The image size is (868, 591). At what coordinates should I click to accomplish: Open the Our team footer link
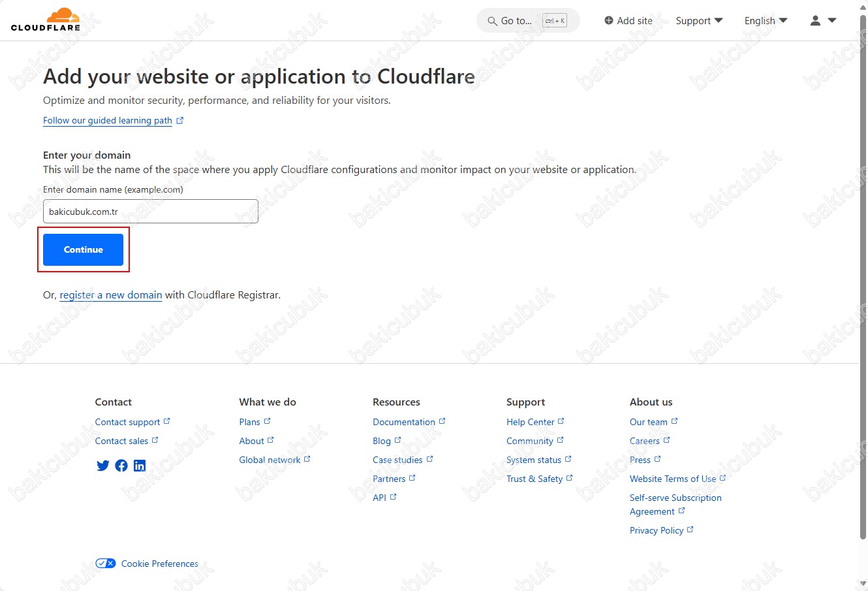(649, 422)
